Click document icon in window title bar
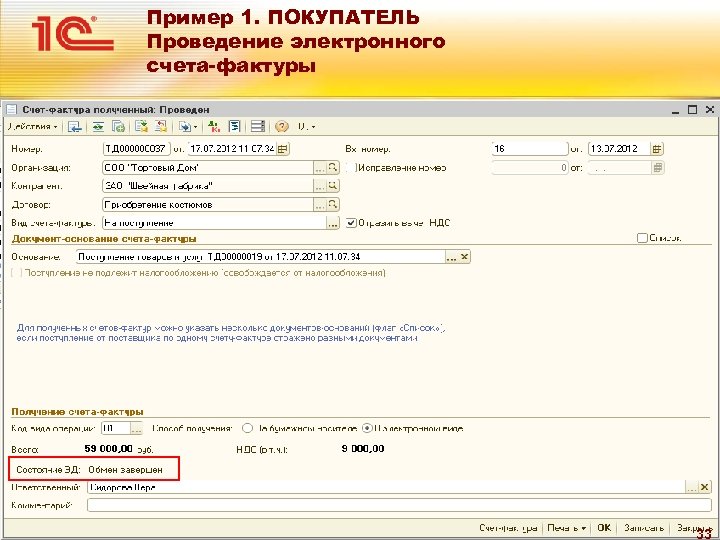 (x=11, y=110)
